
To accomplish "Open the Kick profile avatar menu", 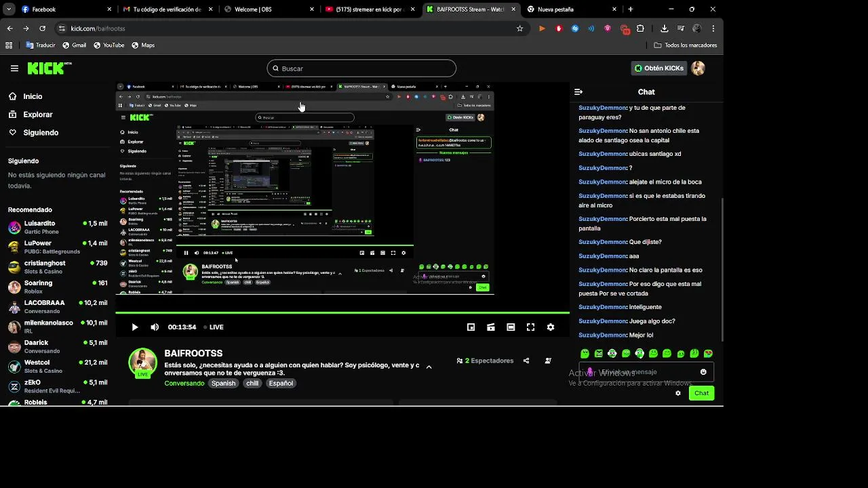I will (x=698, y=68).
